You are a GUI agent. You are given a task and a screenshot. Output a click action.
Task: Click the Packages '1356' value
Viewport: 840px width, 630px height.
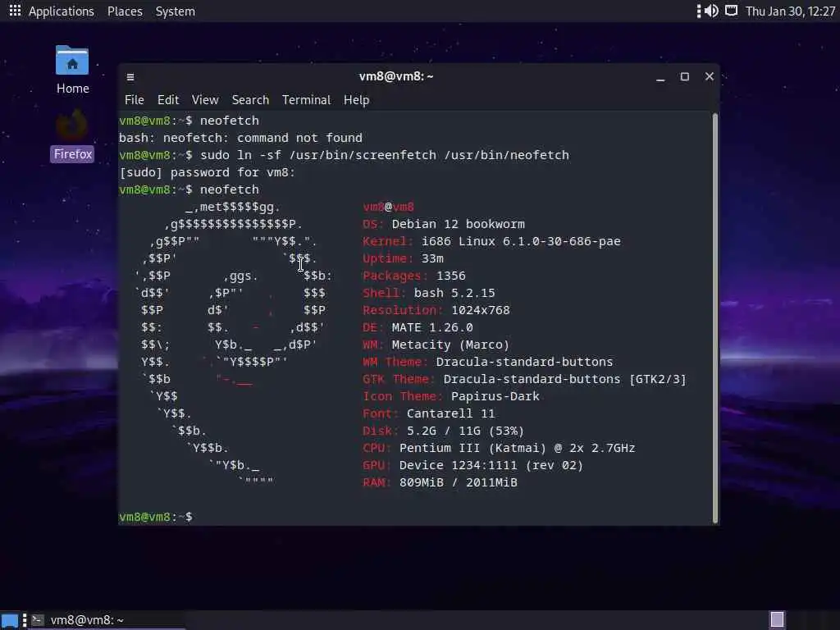click(451, 276)
